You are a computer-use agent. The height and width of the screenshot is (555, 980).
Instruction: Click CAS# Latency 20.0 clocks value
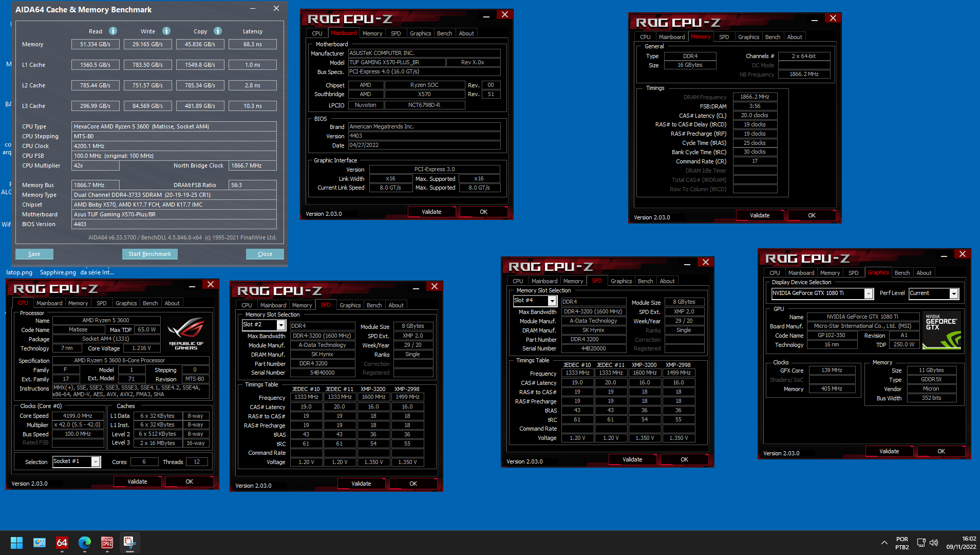[755, 115]
